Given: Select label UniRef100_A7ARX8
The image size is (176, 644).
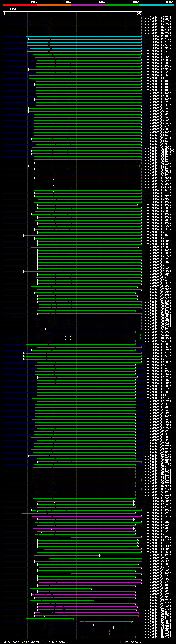Looking at the screenshot, I should [x=158, y=579].
